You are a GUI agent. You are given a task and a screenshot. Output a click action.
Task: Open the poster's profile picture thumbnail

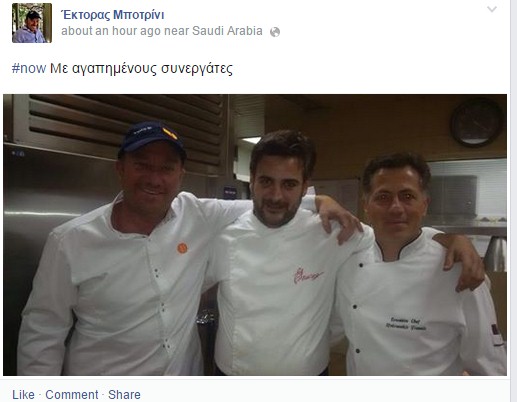tap(32, 23)
